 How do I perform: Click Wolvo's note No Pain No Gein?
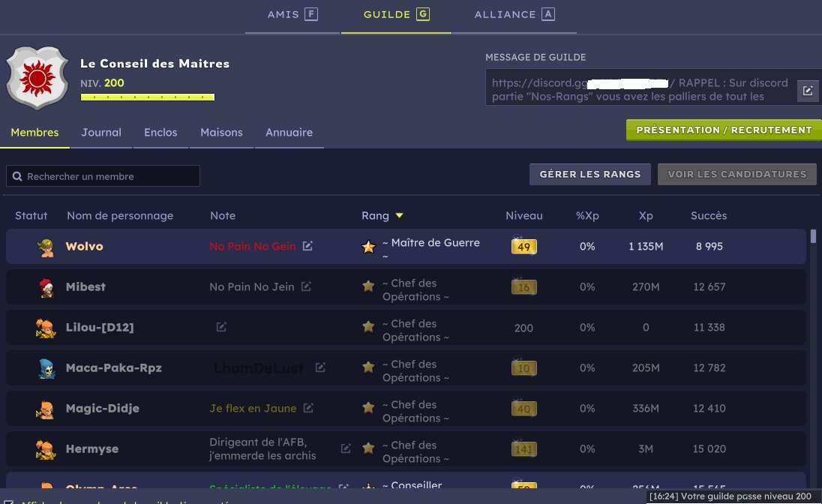click(x=252, y=246)
